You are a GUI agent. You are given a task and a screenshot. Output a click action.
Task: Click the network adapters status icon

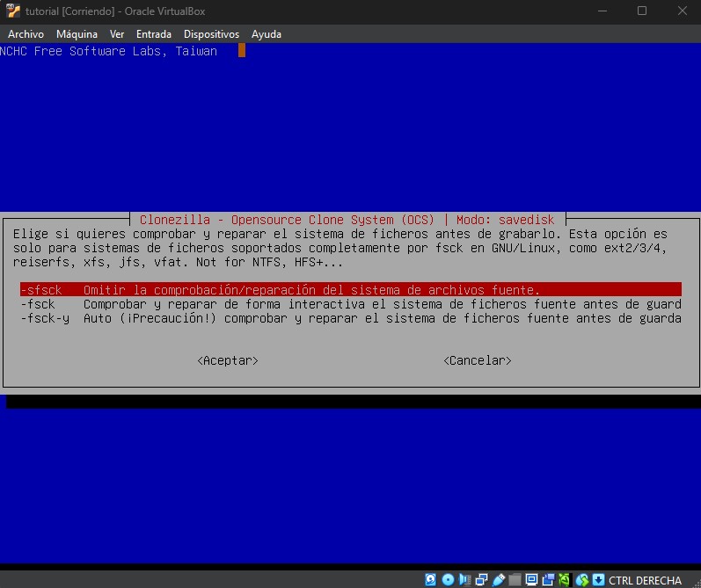point(481,579)
